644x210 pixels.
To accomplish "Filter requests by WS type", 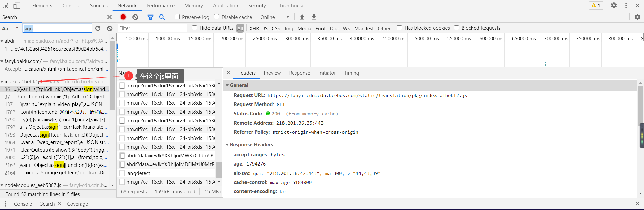I will (346, 28).
